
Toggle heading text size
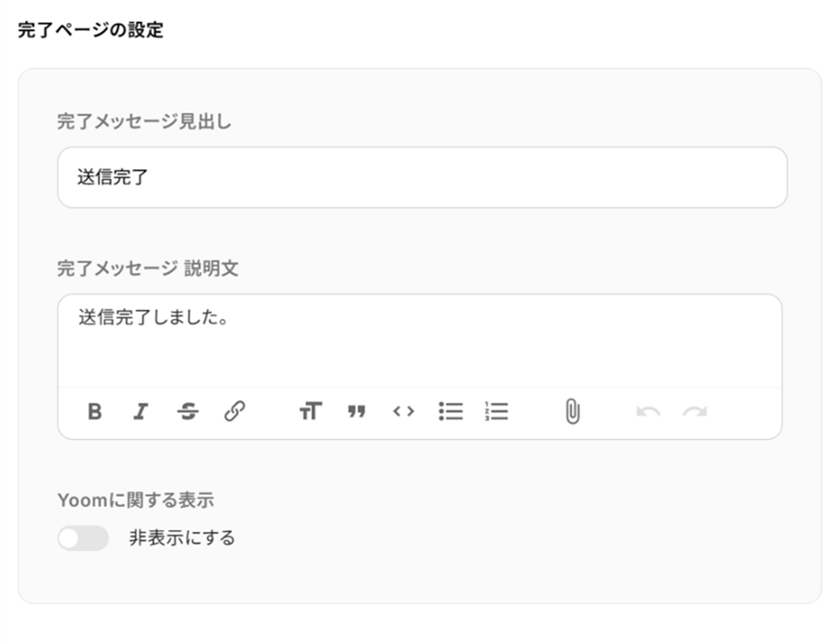[310, 411]
